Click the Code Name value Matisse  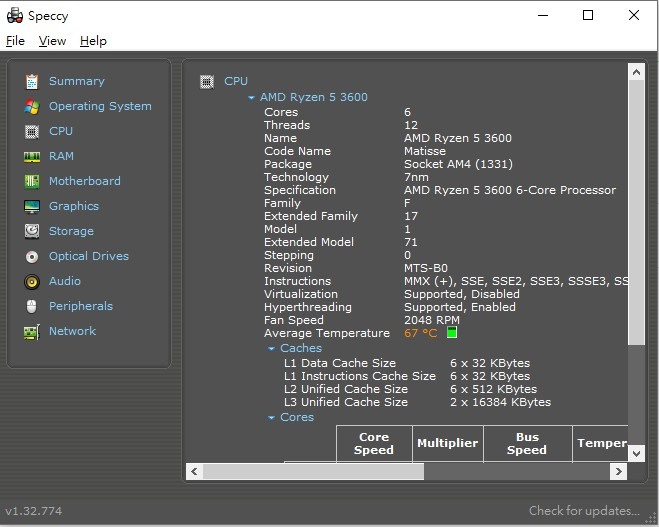coord(425,151)
